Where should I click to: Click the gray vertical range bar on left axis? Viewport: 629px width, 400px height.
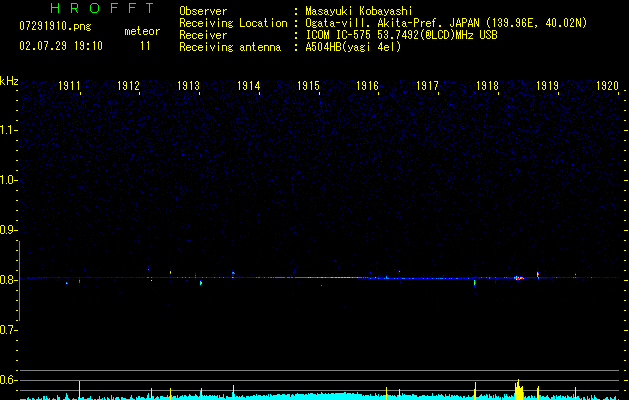click(x=19, y=281)
